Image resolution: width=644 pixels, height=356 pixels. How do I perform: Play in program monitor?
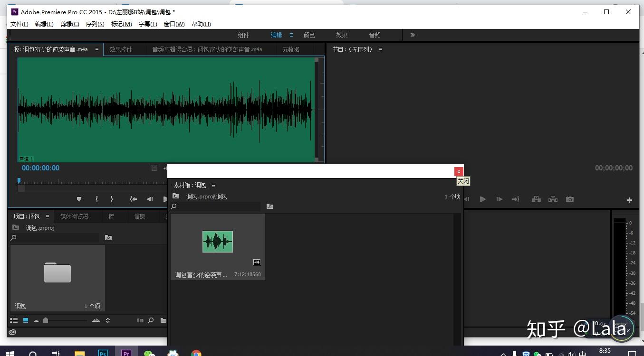point(483,199)
